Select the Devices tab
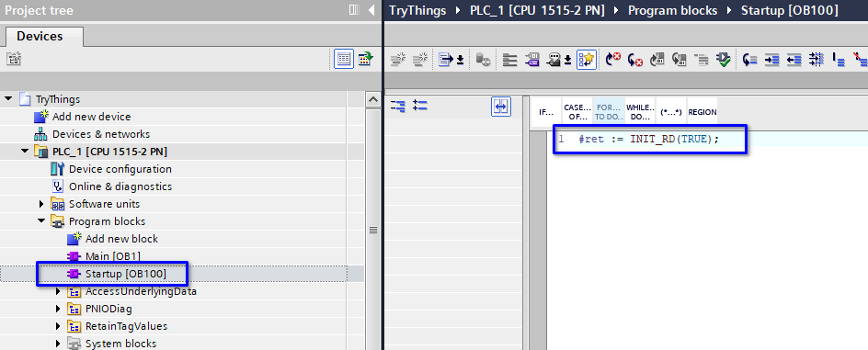Image resolution: width=868 pixels, height=350 pixels. [x=40, y=37]
